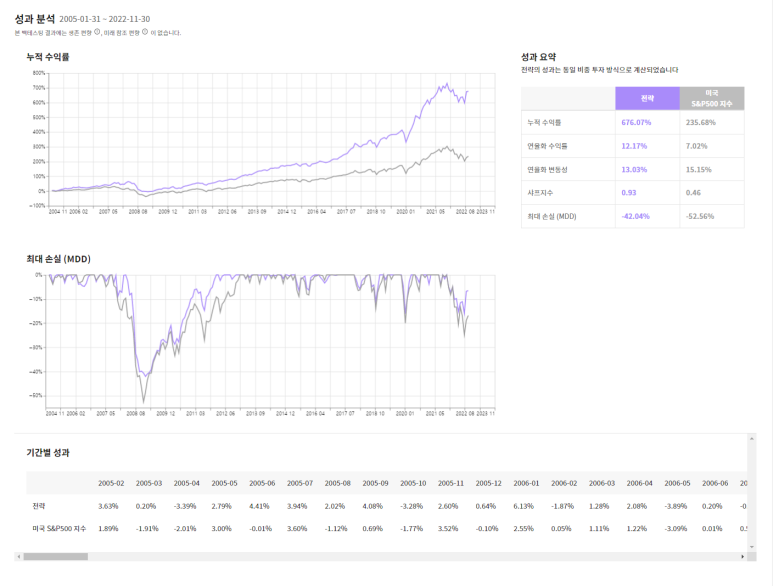Image resolution: width=773 pixels, height=586 pixels.
Task: Click the survivorship bias info icon
Action: (98, 33)
